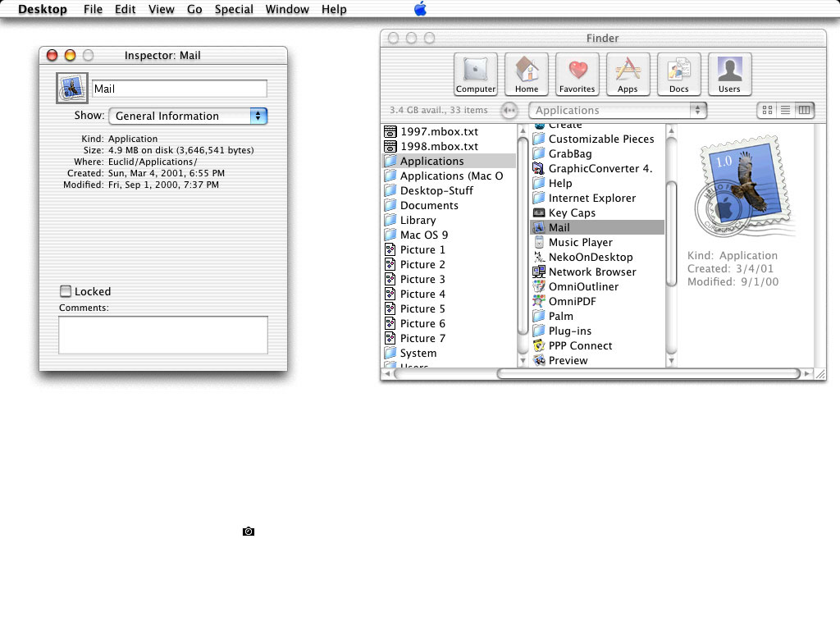Screen dimensions: 840x630
Task: Click the Finder back navigation button
Action: tap(509, 111)
